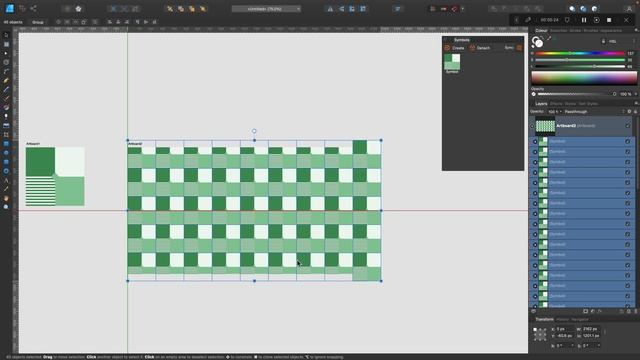Toggle the transform aspect ratio link
The width and height of the screenshot is (640, 360).
605,332
